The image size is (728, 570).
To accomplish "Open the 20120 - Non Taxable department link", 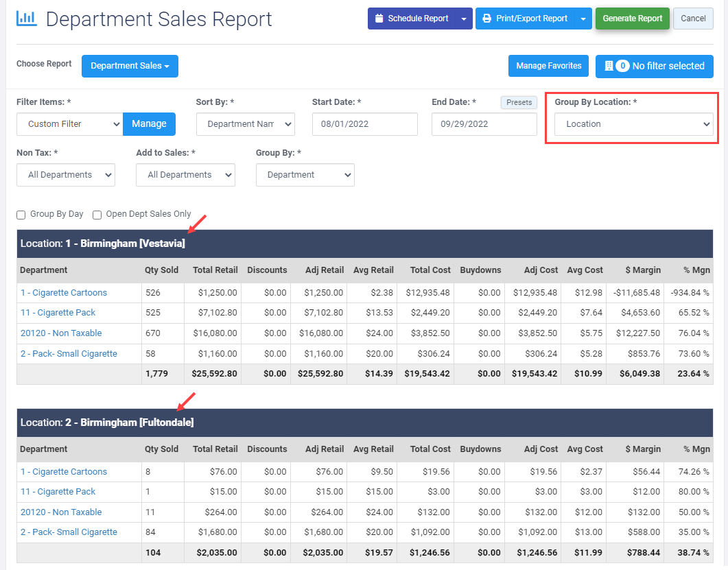I will point(60,333).
